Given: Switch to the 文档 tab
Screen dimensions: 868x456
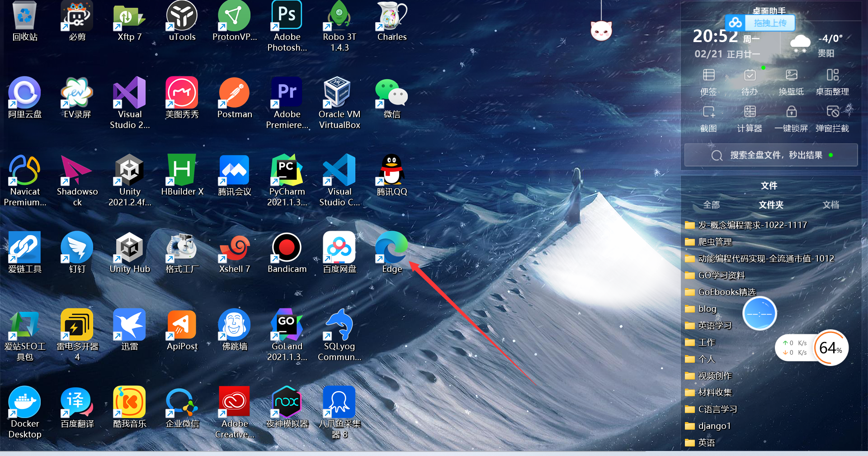Looking at the screenshot, I should pos(831,204).
